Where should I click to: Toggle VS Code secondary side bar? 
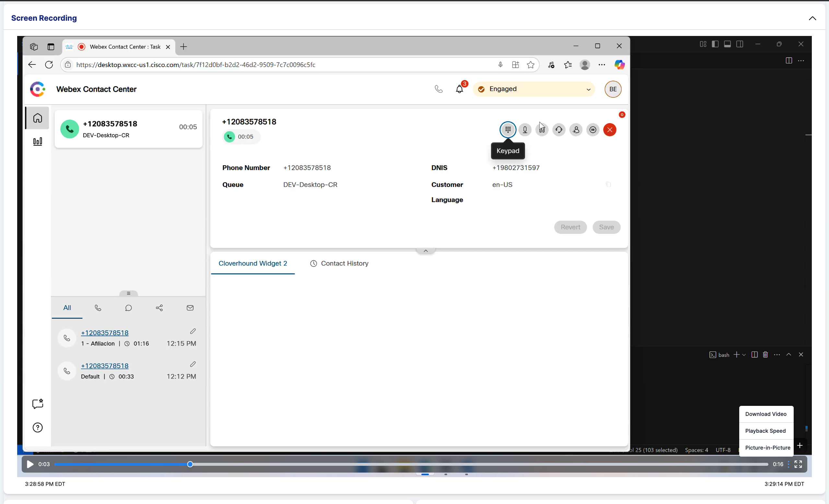tap(740, 44)
